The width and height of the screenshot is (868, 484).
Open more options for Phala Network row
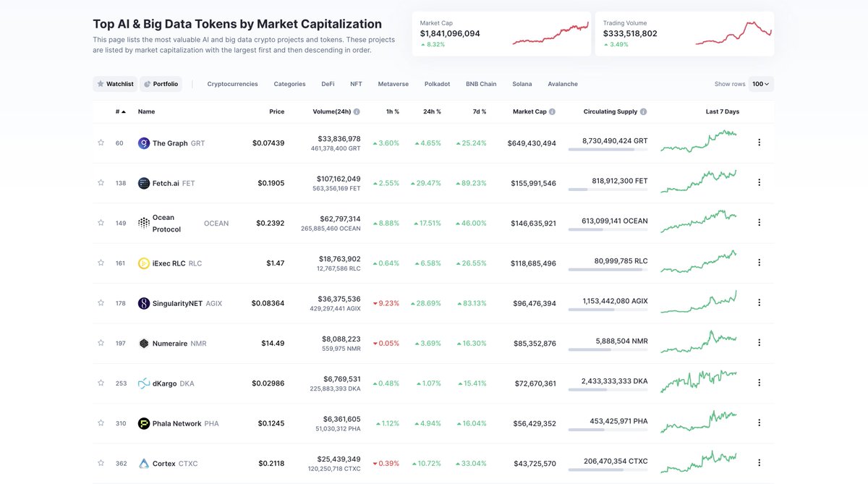coord(759,423)
